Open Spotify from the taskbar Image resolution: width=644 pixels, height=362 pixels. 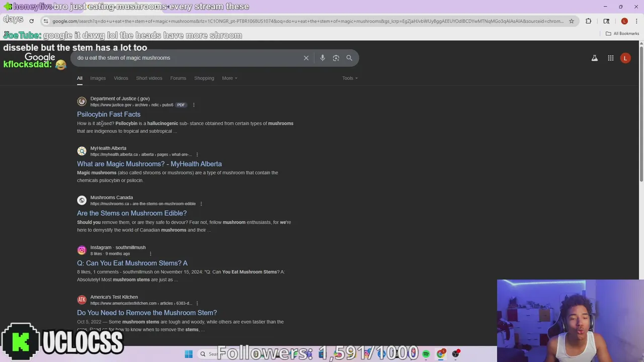coord(426,354)
